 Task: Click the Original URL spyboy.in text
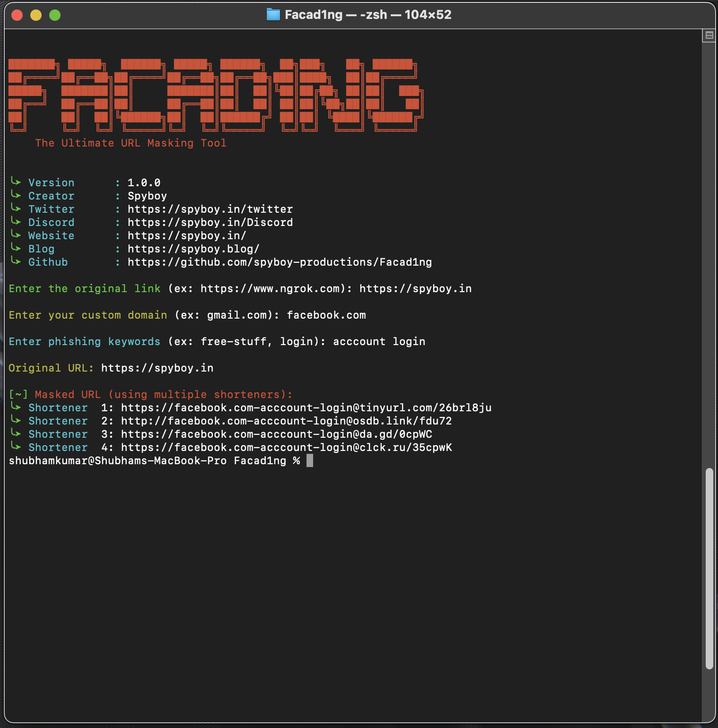coord(156,368)
